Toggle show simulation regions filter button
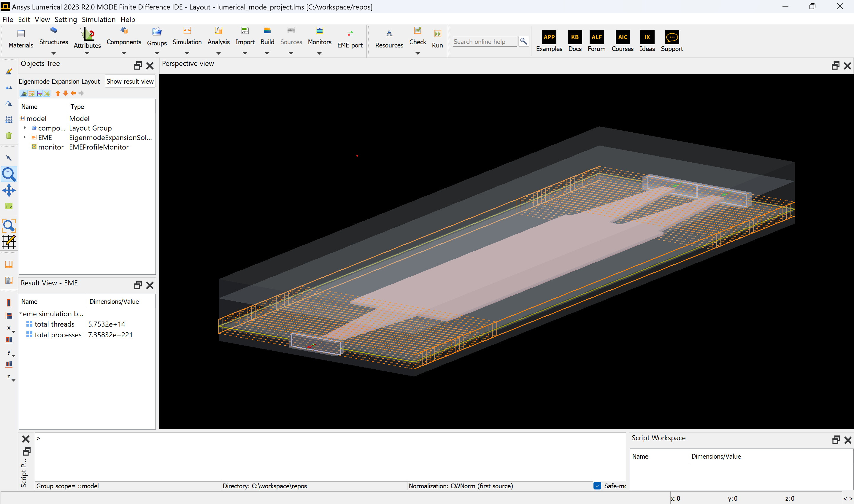 (31, 93)
